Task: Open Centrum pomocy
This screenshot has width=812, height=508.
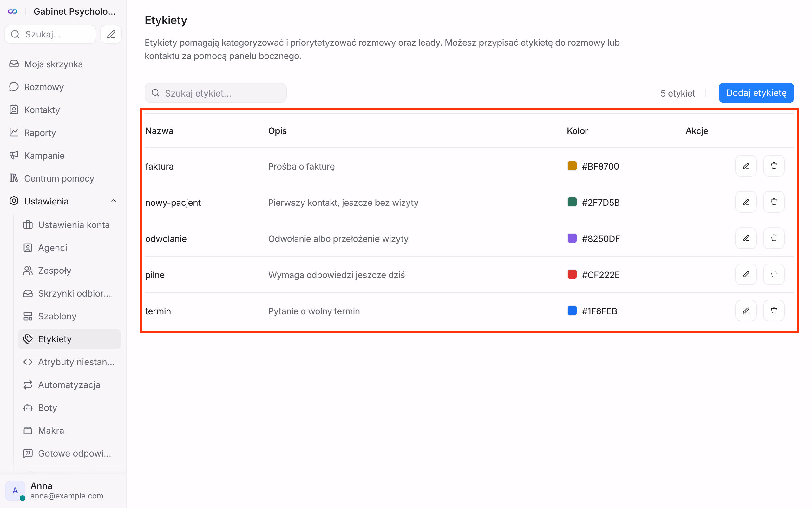Action: [x=63, y=178]
